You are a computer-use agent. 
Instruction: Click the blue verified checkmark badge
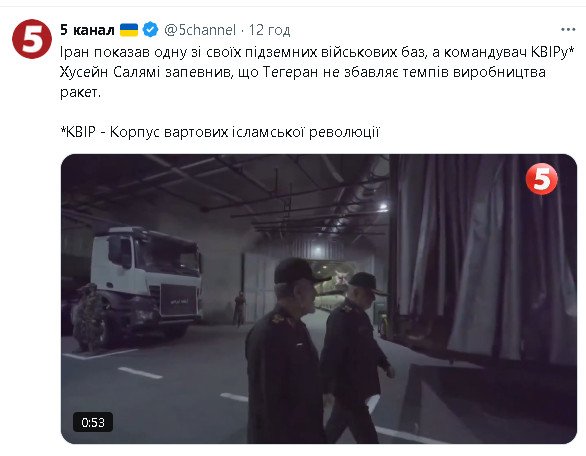pyautogui.click(x=151, y=30)
